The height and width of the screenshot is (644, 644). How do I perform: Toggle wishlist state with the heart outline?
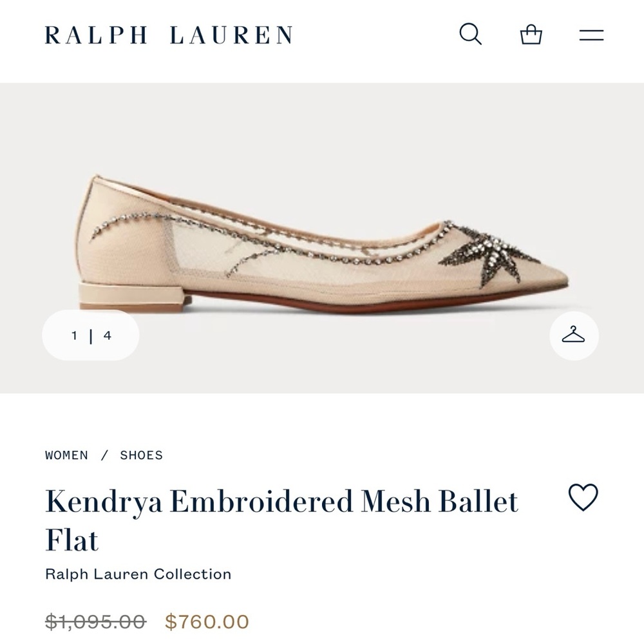pyautogui.click(x=583, y=497)
